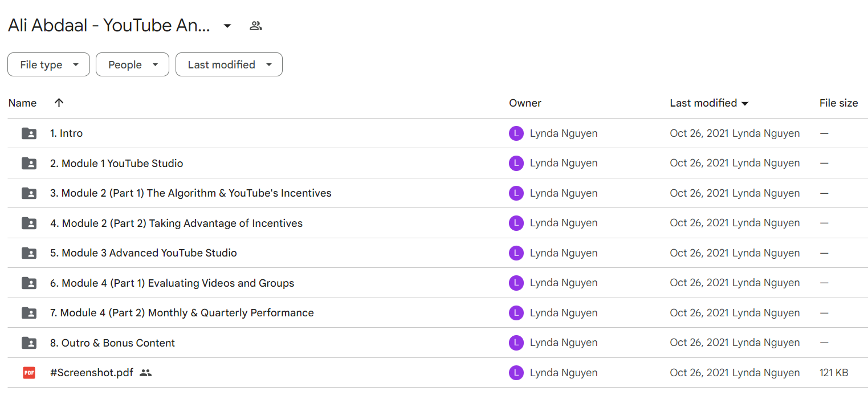Select the '#Screenshot.pdf' file name
Image resolution: width=868 pixels, height=399 pixels.
[92, 373]
